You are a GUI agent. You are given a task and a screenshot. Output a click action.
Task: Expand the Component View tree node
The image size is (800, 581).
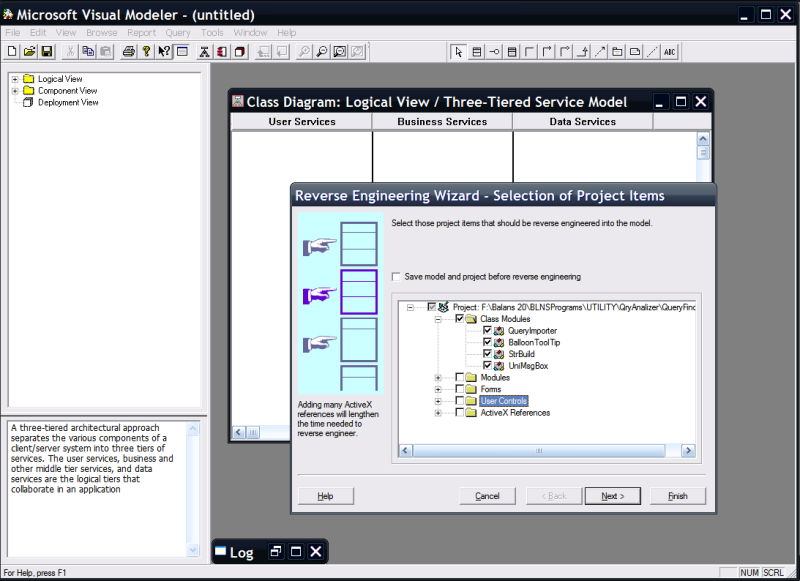click(15, 91)
